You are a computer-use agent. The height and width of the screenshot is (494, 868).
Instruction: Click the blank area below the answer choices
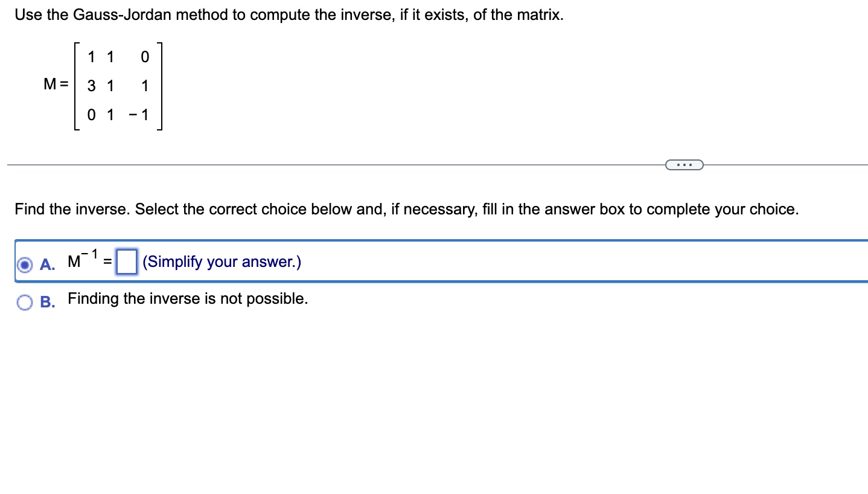pos(423,393)
